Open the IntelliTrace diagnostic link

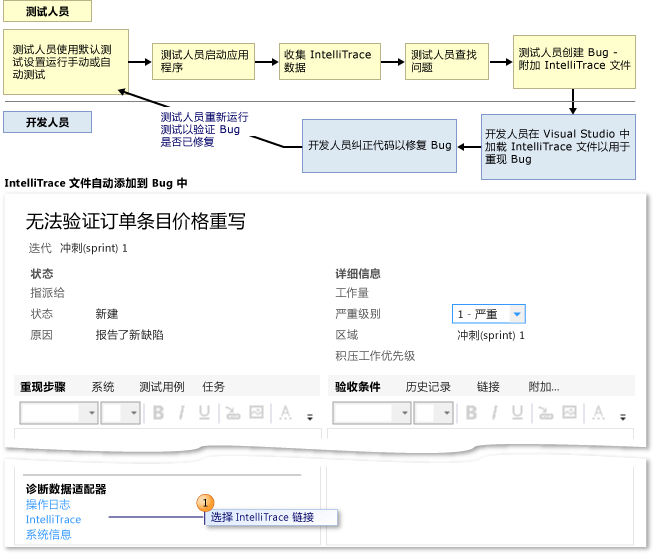coord(53,520)
